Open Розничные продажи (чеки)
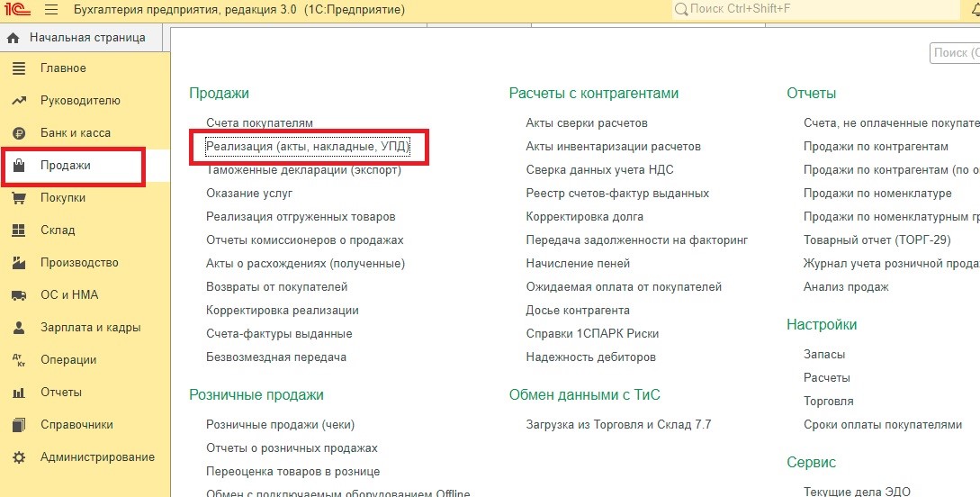This screenshot has height=497, width=980. pyautogui.click(x=281, y=425)
